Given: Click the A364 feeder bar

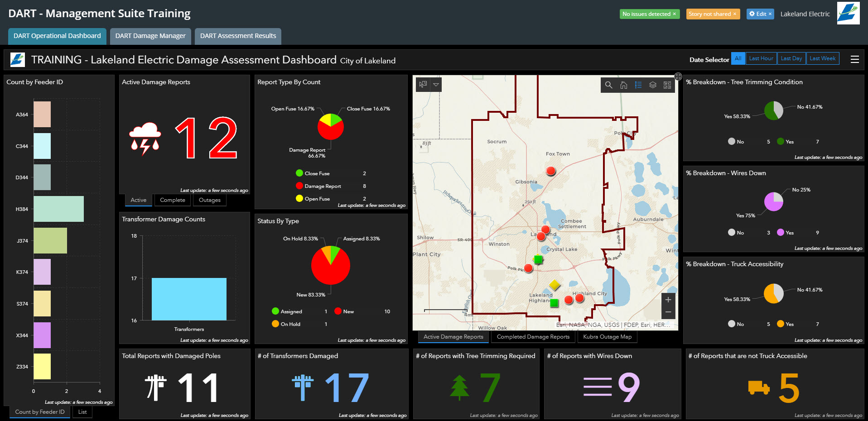Looking at the screenshot, I should [42, 114].
